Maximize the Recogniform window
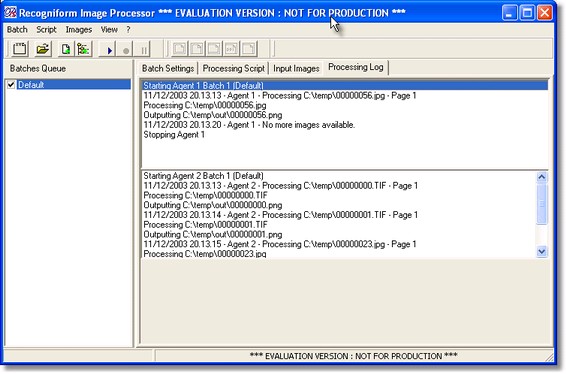Image resolution: width=566 pixels, height=374 pixels. (527, 13)
